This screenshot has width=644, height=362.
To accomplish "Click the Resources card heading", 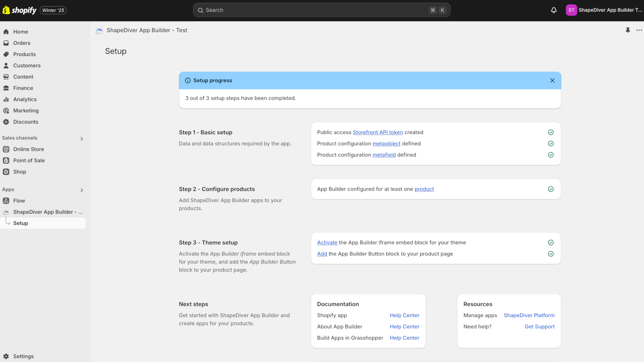I will (x=478, y=304).
